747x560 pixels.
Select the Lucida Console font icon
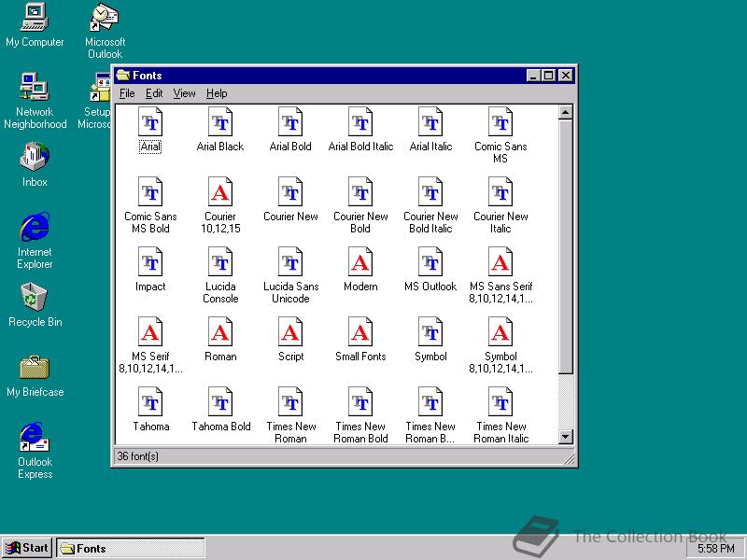(x=220, y=262)
